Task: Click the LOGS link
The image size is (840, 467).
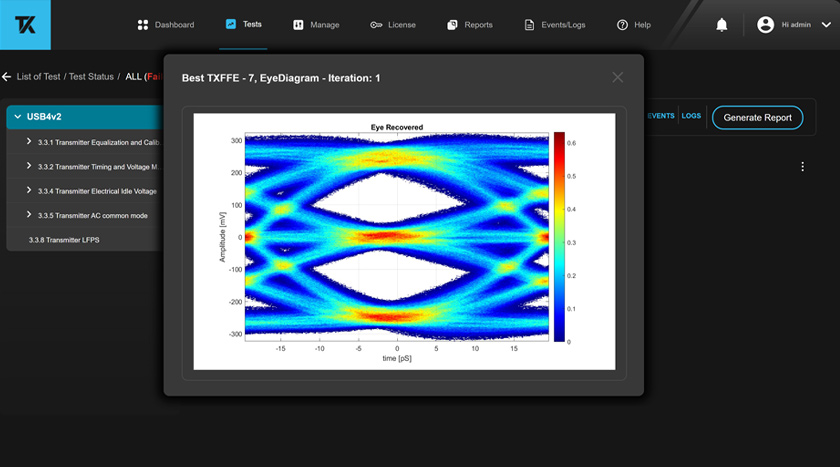Action: click(691, 116)
